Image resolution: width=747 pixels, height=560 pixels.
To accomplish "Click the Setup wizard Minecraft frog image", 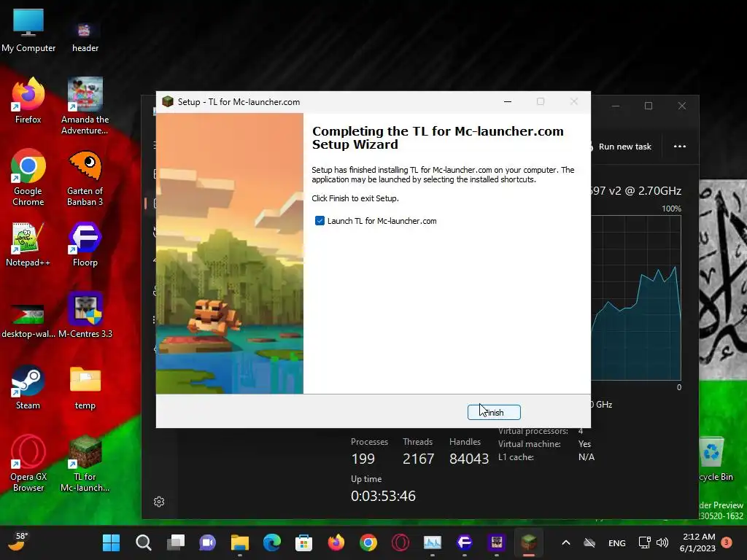I will [x=230, y=253].
